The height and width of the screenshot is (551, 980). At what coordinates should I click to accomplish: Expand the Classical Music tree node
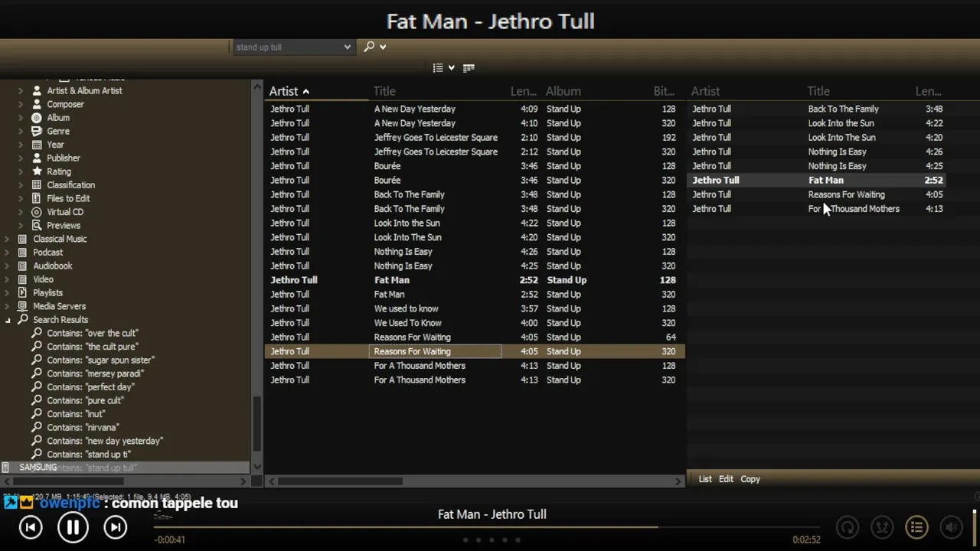[8, 239]
